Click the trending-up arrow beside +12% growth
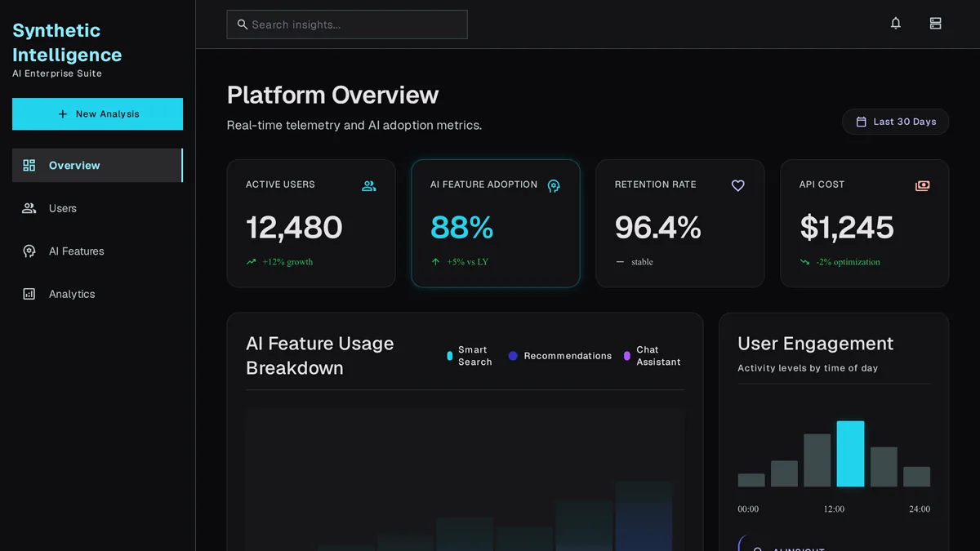Image resolution: width=980 pixels, height=551 pixels. coord(252,262)
